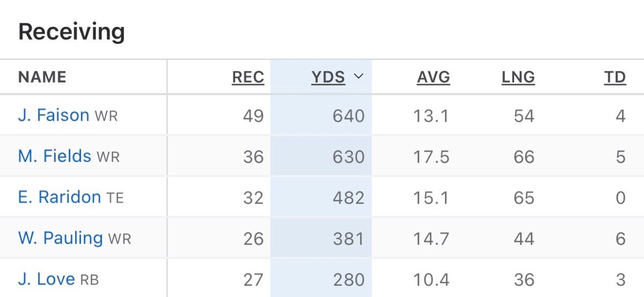Select M. Fields' 66 long cell
644x297 pixels.
(x=523, y=157)
